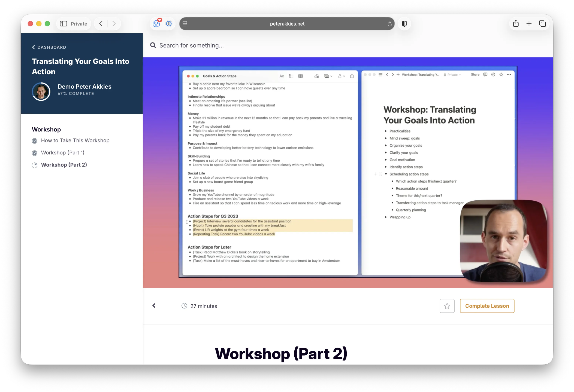Click the privacy shield icon
574x392 pixels.
pyautogui.click(x=404, y=24)
